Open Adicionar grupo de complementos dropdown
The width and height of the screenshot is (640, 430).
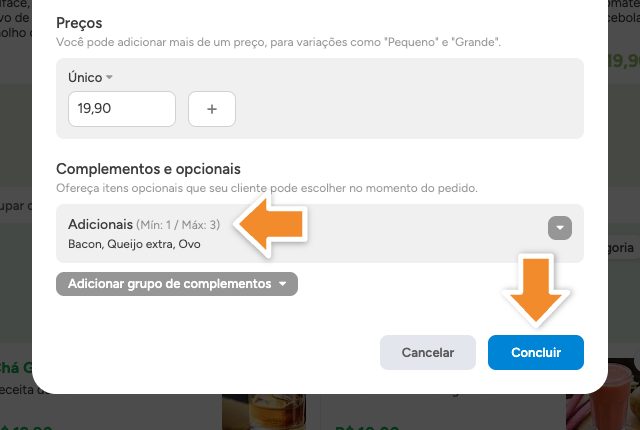pos(177,284)
